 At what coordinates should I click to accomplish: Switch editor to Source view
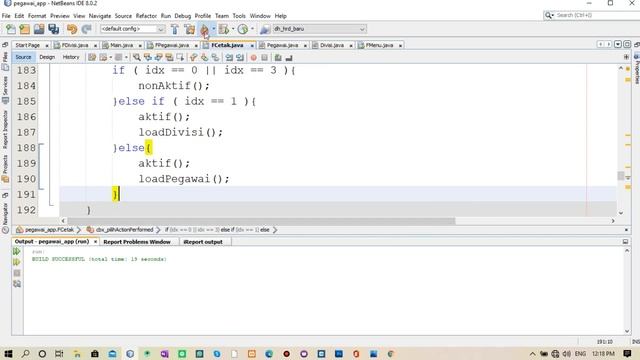point(23,57)
